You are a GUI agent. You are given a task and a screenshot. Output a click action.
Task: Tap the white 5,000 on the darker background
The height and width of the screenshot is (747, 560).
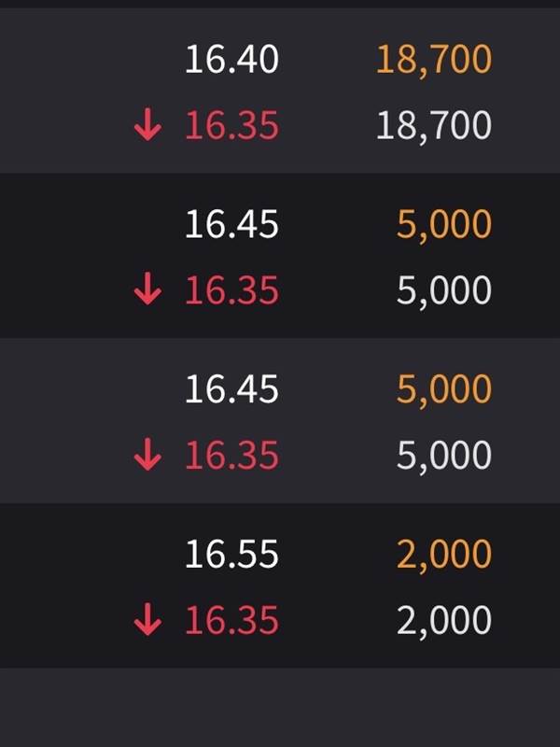pos(444,291)
